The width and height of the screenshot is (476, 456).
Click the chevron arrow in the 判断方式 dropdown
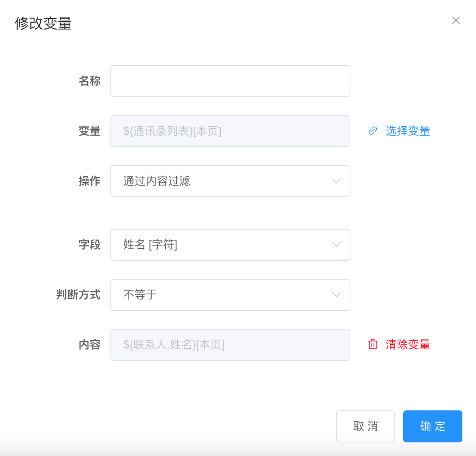336,295
